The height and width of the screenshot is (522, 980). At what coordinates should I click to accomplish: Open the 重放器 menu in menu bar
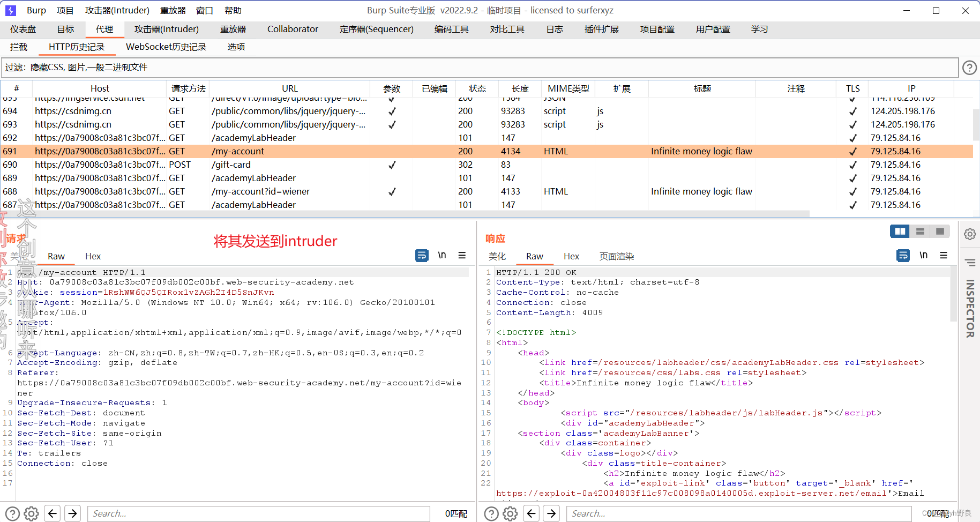[x=173, y=10]
